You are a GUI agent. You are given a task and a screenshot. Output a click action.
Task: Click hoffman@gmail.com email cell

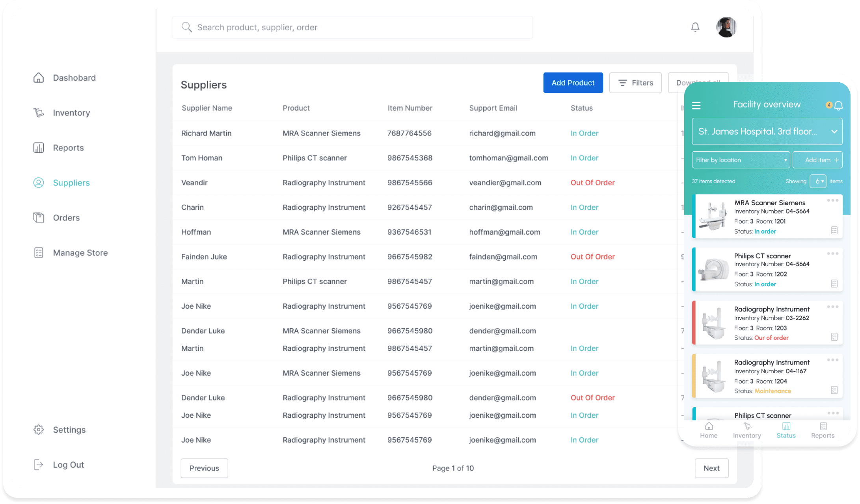click(x=504, y=232)
